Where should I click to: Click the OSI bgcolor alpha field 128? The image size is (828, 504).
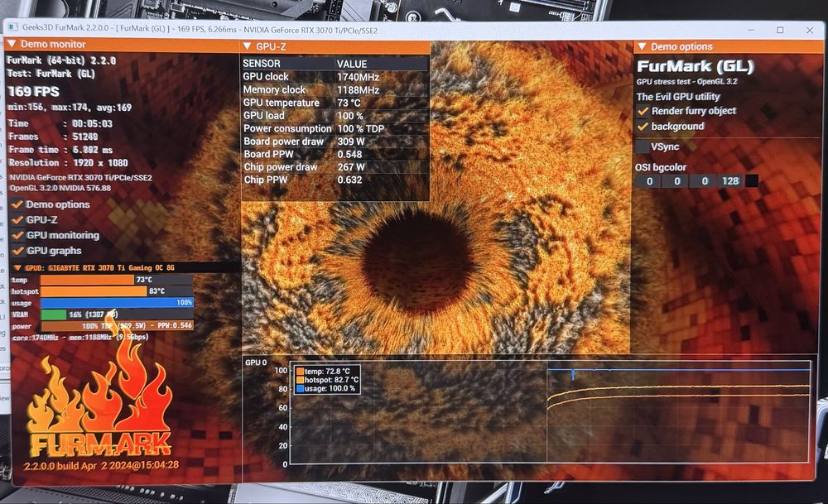coord(730,181)
